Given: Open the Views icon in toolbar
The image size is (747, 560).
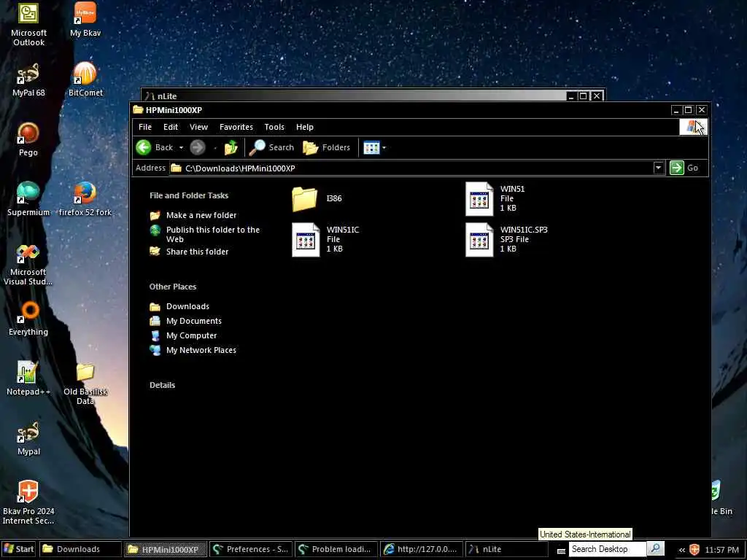Looking at the screenshot, I should [x=371, y=147].
